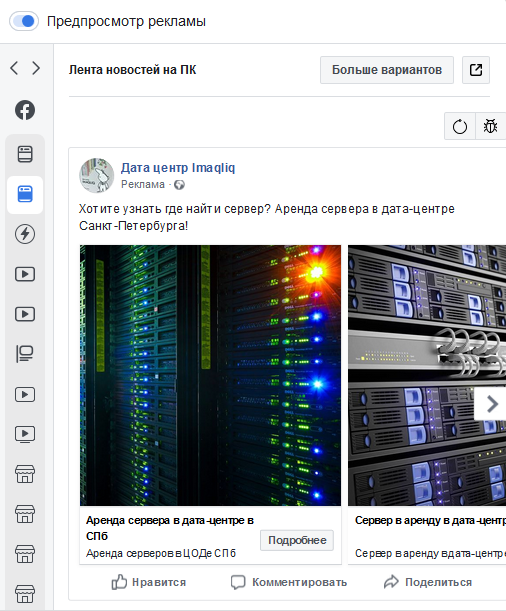Click Комментировать under the ad
This screenshot has width=506, height=611.
point(289,582)
